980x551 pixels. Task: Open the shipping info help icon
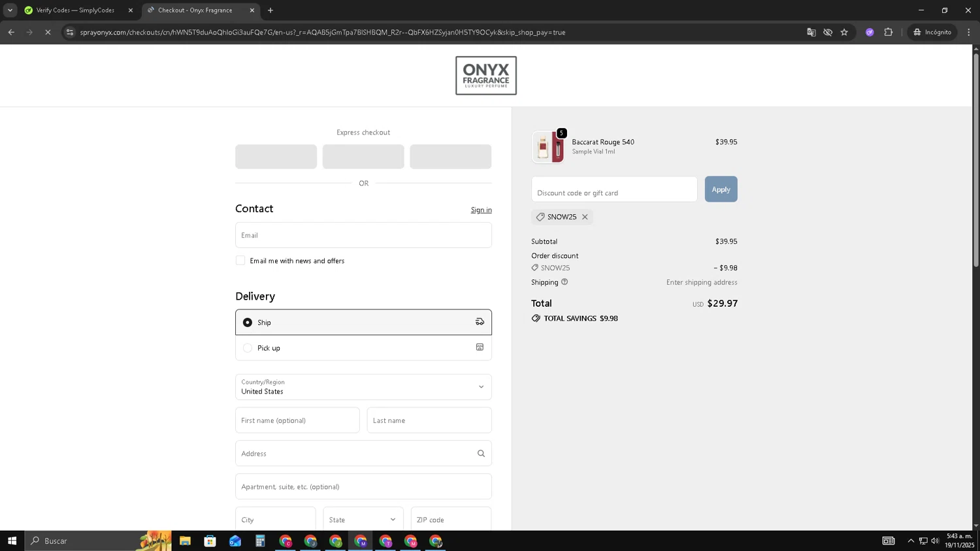coord(564,282)
